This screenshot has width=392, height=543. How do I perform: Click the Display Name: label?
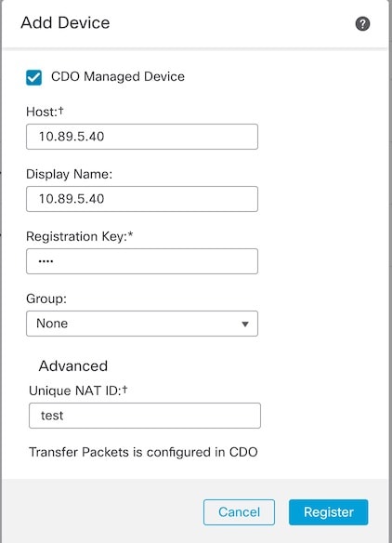(x=69, y=174)
